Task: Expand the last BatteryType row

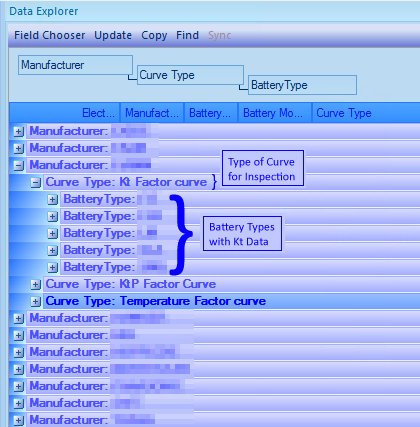Action: [x=53, y=268]
